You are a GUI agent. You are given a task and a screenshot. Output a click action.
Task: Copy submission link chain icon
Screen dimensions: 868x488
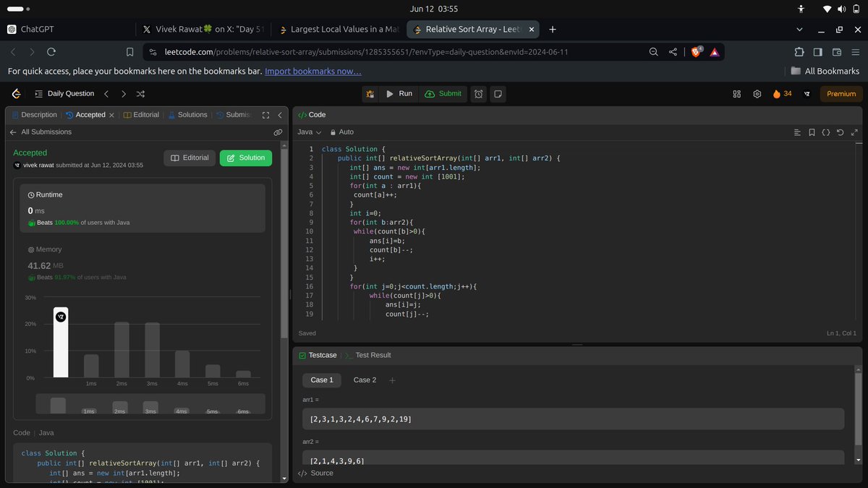278,132
